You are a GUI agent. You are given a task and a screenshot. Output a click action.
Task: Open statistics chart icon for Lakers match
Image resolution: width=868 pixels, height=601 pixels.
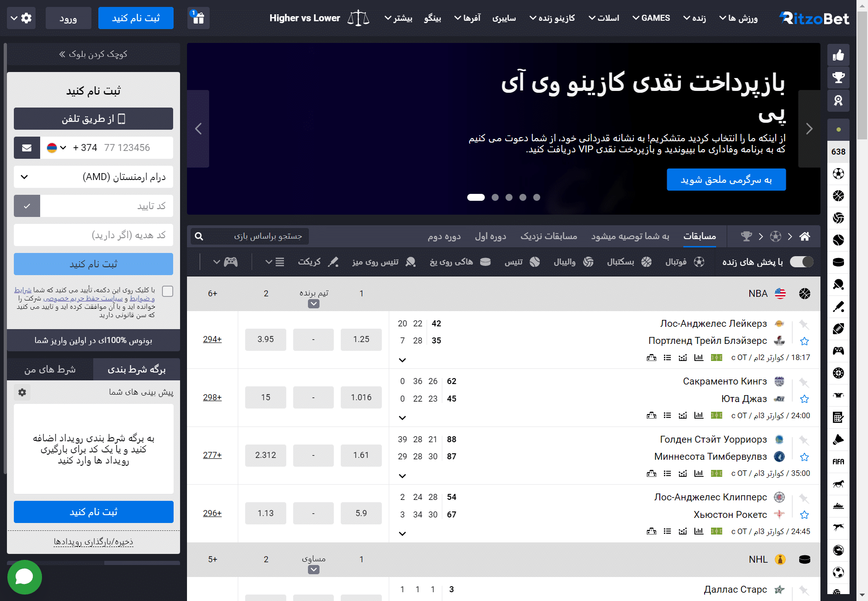click(699, 358)
